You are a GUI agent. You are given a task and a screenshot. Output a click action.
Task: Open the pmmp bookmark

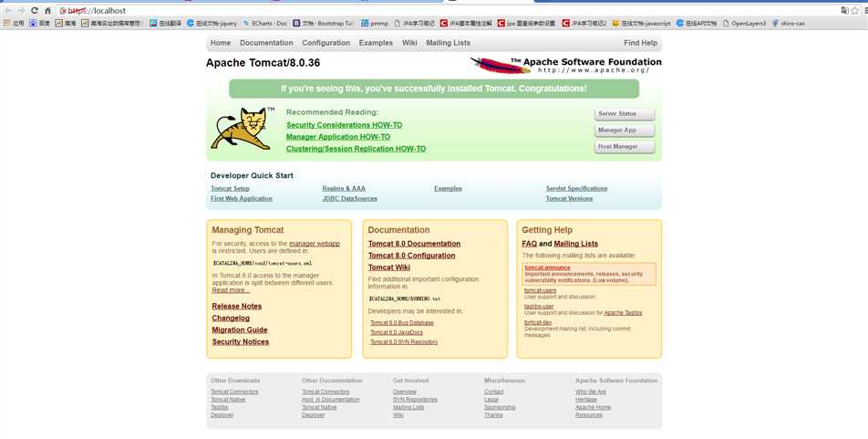point(375,24)
